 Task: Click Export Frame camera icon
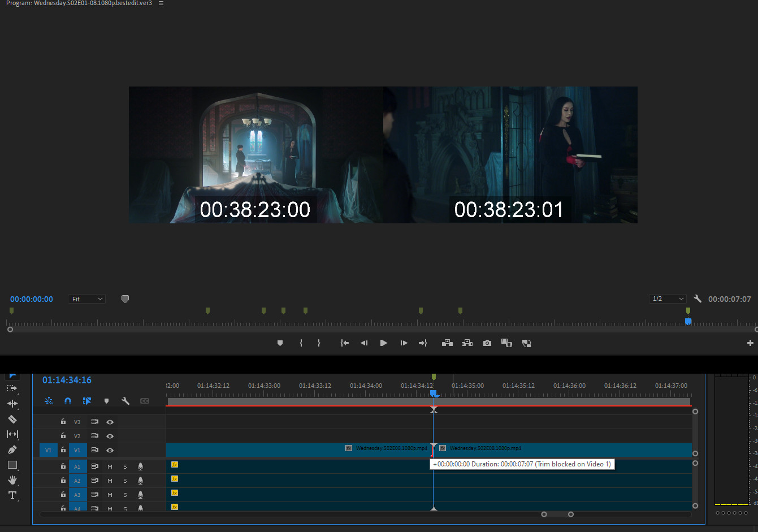(487, 343)
